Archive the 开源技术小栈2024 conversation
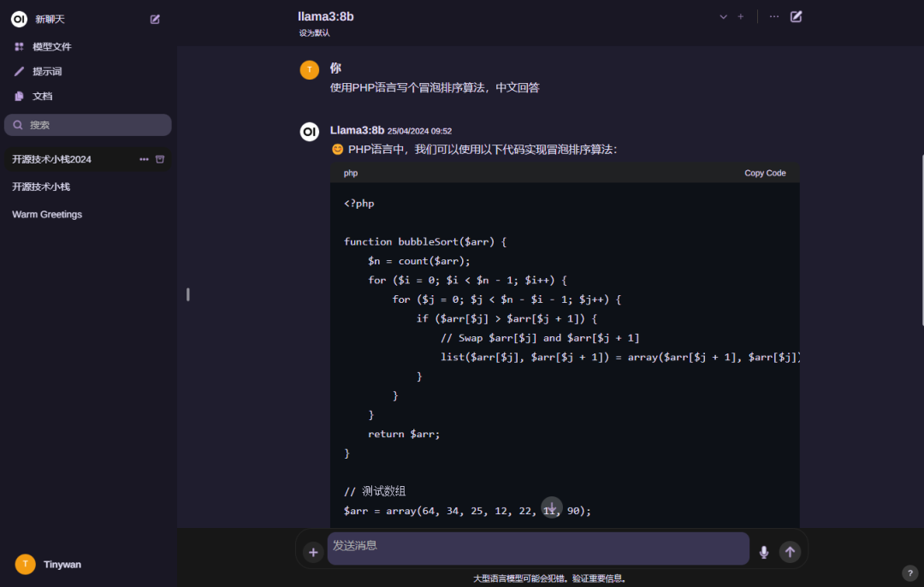The height and width of the screenshot is (587, 924). point(159,159)
